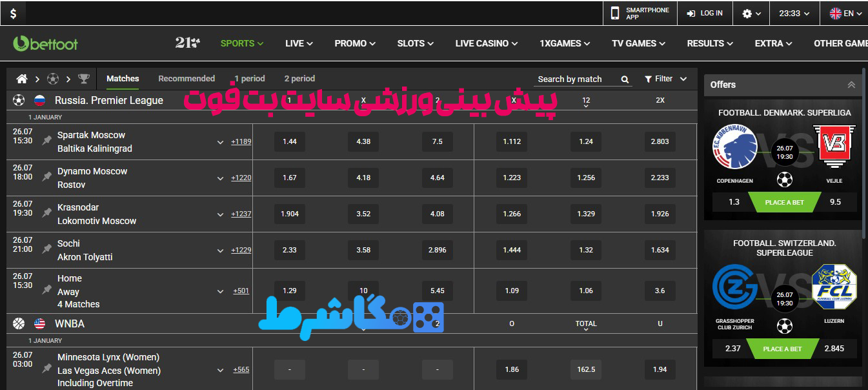
Task: Expand the Krasnodar match row
Action: [x=221, y=214]
